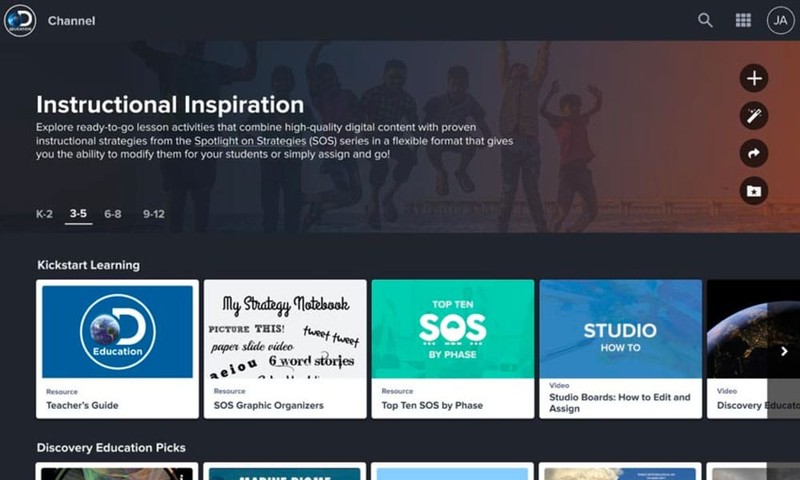The width and height of the screenshot is (800, 480).
Task: Open the apps grid menu icon
Action: (x=743, y=20)
